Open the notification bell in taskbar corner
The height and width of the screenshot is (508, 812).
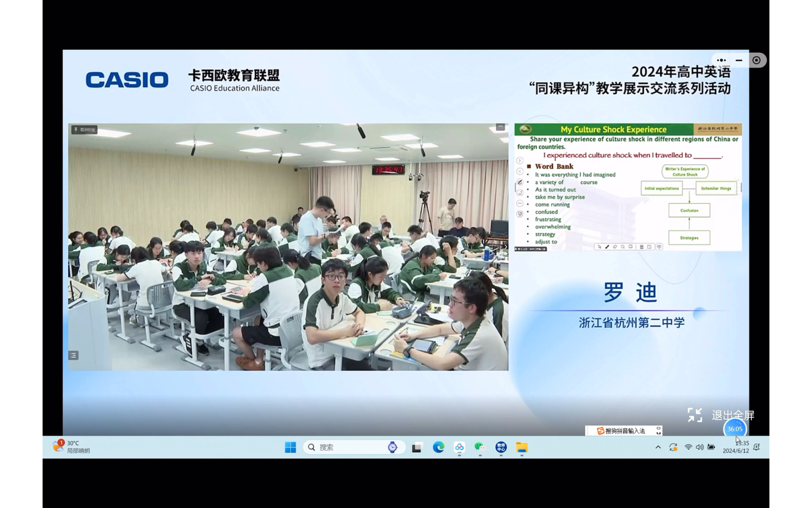756,448
